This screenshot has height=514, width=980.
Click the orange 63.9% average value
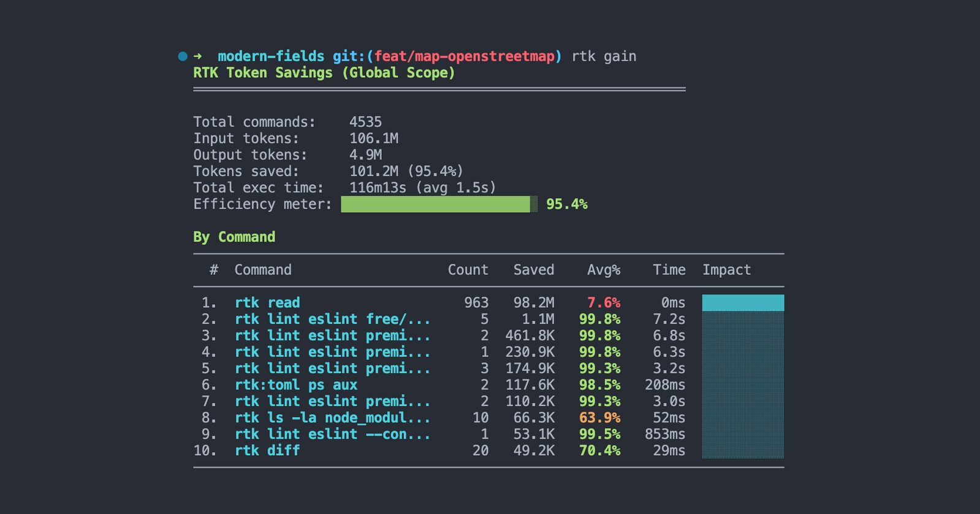click(x=599, y=418)
